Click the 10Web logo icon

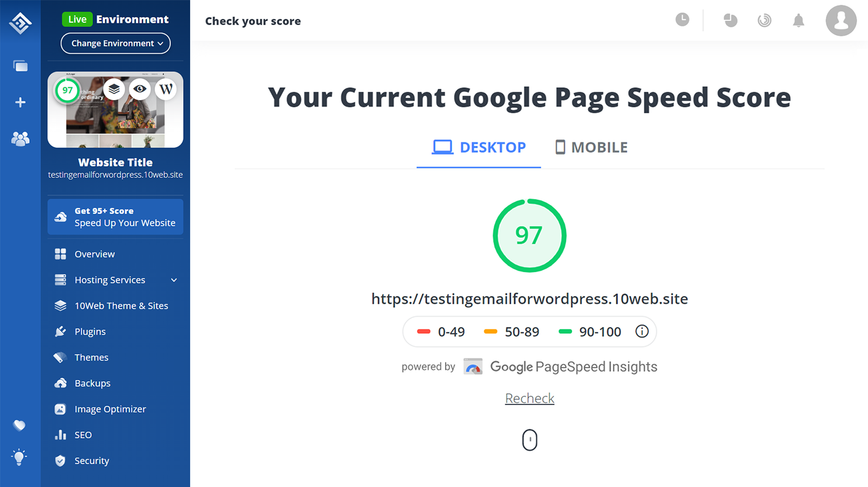(20, 23)
